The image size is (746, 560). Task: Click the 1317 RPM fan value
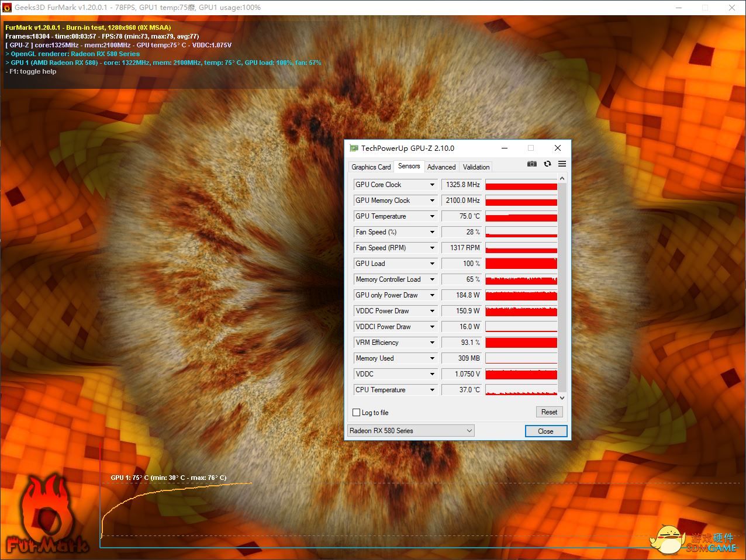point(462,248)
